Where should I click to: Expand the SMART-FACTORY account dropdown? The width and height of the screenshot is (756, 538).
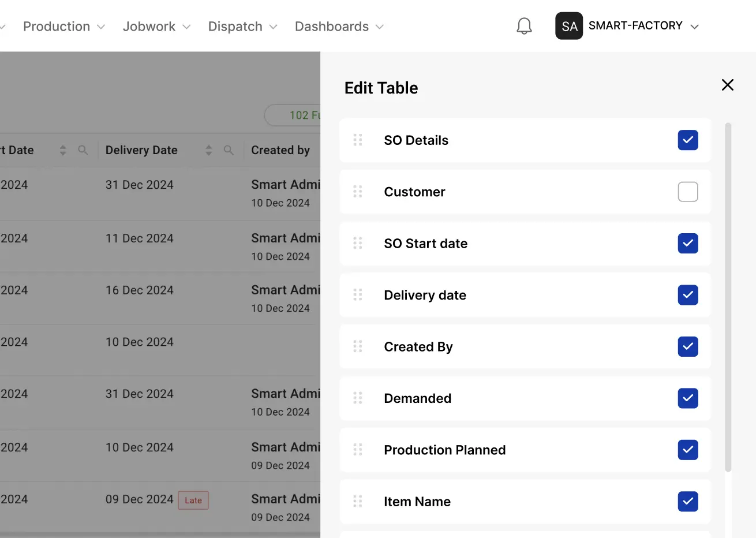(694, 27)
